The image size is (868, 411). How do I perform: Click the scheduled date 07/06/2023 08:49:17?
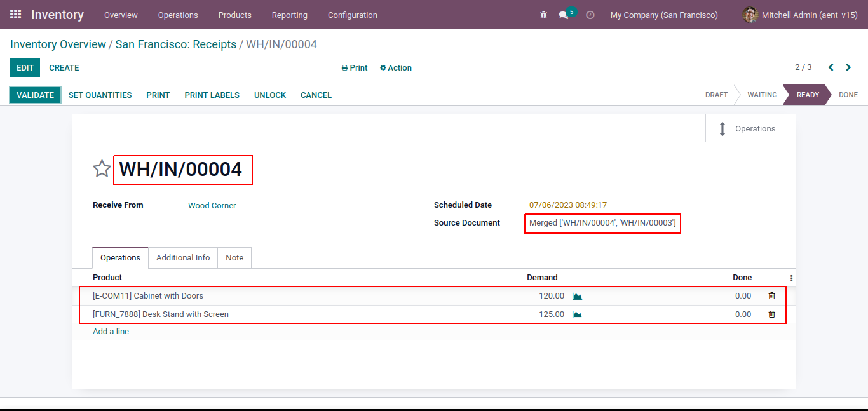(568, 205)
